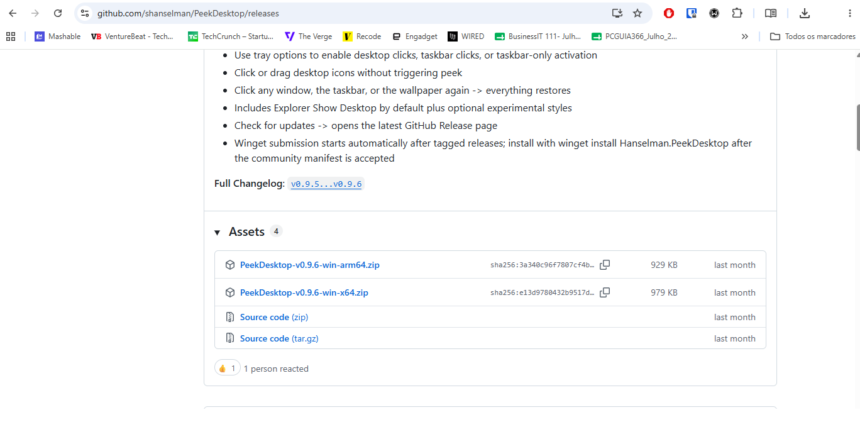Open the apps grid in bookmarks bar

click(10, 36)
